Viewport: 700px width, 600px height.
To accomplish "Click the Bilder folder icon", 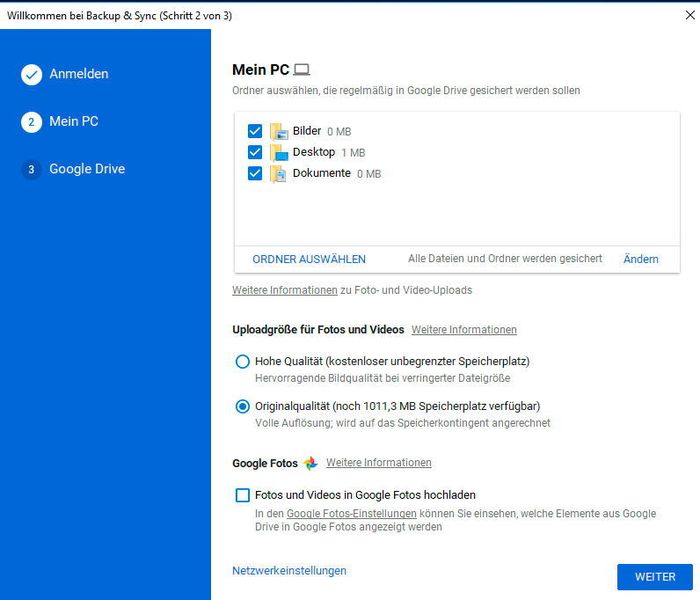I will coord(279,131).
